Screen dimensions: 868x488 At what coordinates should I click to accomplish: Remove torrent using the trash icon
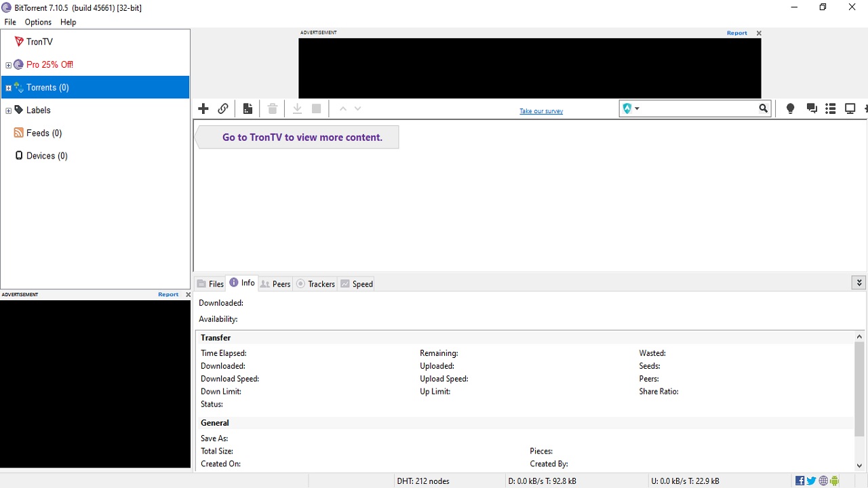point(271,108)
